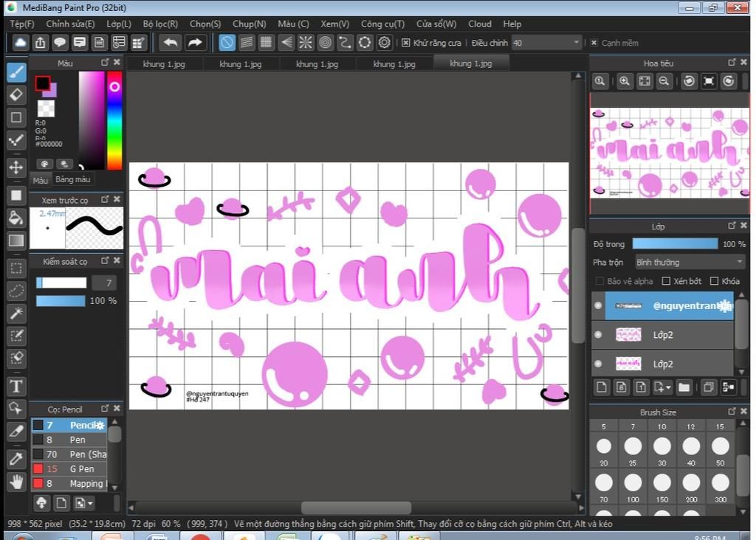This screenshot has width=756, height=540.
Task: Open the Tệp(F) menu
Action: pyautogui.click(x=22, y=24)
